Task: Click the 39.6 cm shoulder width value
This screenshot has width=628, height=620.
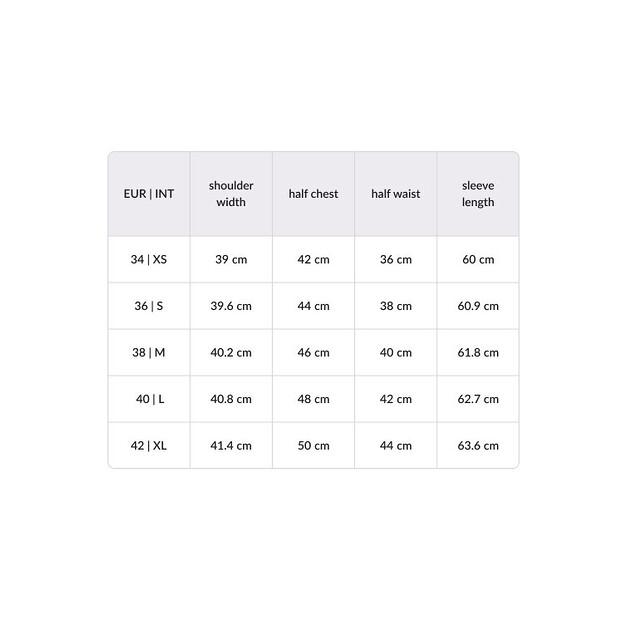Action: point(231,306)
